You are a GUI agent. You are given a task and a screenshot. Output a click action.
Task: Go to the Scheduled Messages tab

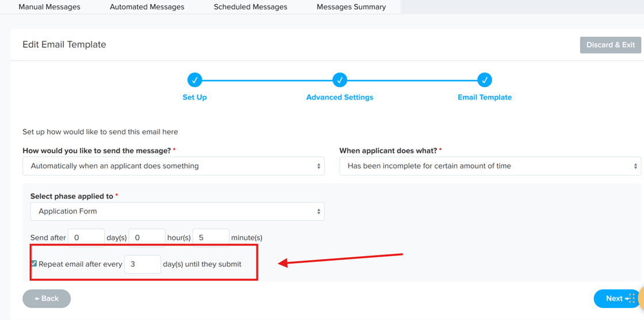coord(250,7)
